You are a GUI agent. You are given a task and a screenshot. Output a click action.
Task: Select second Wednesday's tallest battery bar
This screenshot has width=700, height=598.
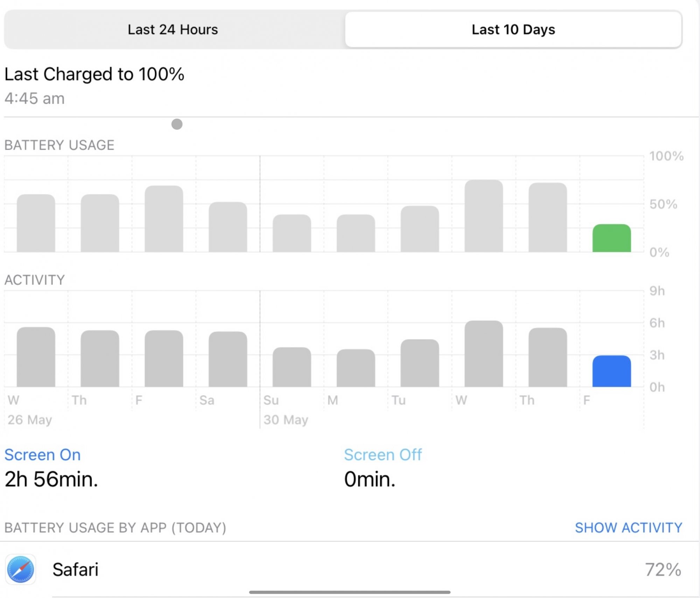click(484, 216)
